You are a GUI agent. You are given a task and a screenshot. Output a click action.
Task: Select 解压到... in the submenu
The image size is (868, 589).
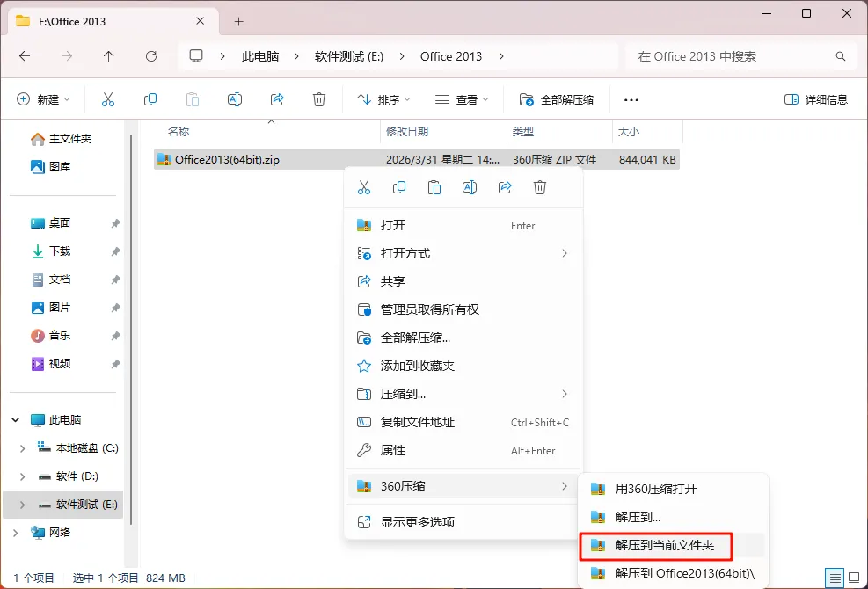(x=673, y=518)
